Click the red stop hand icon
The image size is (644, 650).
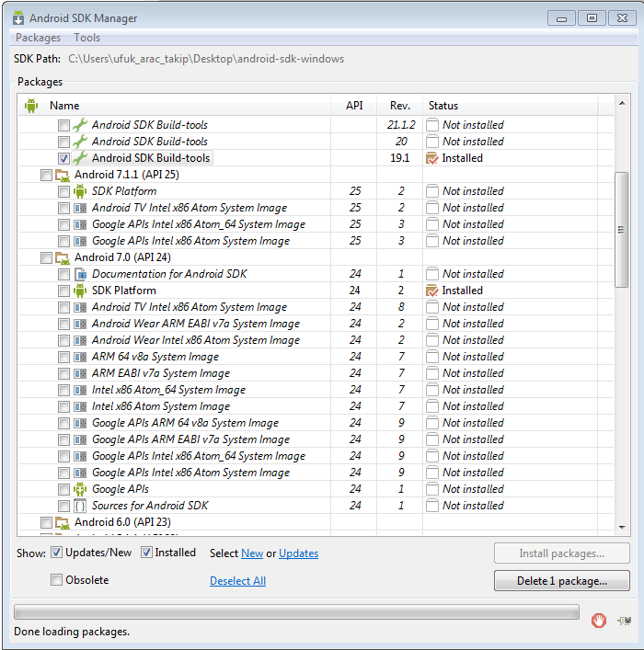(598, 621)
